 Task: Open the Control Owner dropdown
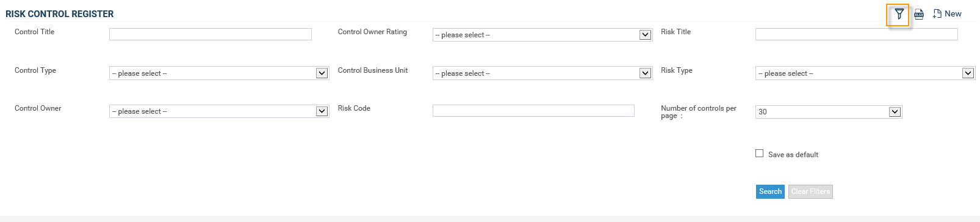pos(219,111)
